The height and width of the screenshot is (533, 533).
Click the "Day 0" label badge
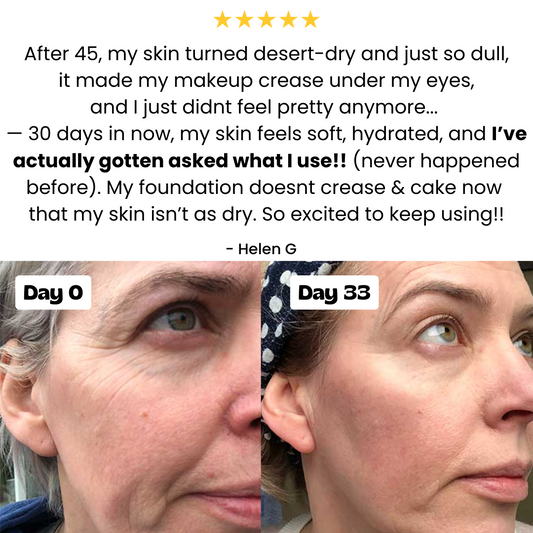coord(53,293)
